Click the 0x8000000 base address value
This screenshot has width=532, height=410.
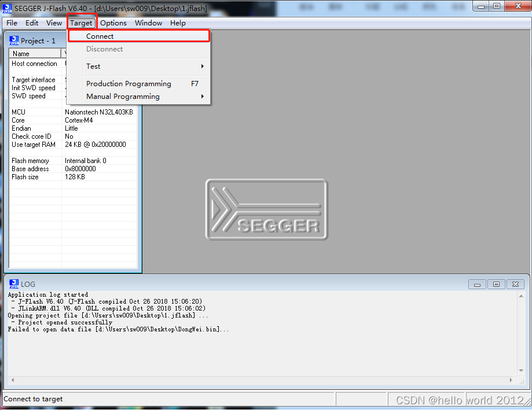[80, 169]
